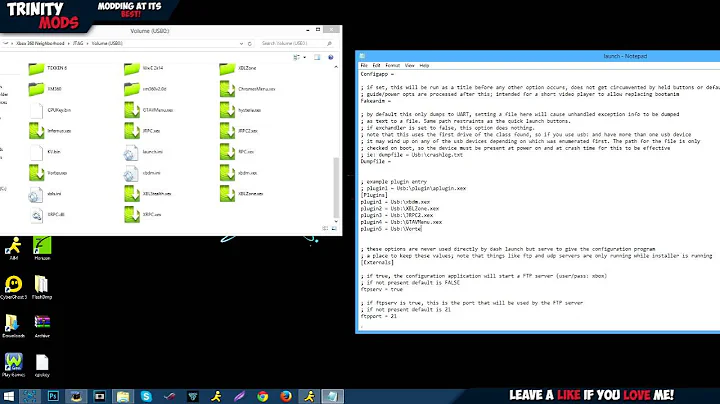Viewport: 720px width, 404px height.
Task: Open the Explorer help button
Action: coord(331,57)
